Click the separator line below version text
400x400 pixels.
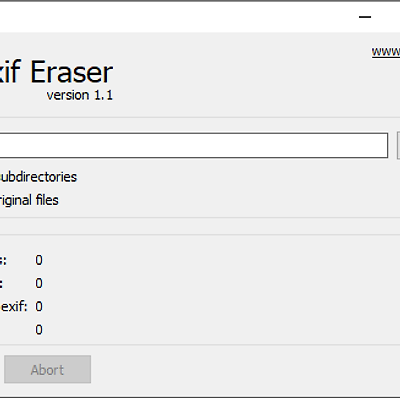pyautogui.click(x=200, y=117)
